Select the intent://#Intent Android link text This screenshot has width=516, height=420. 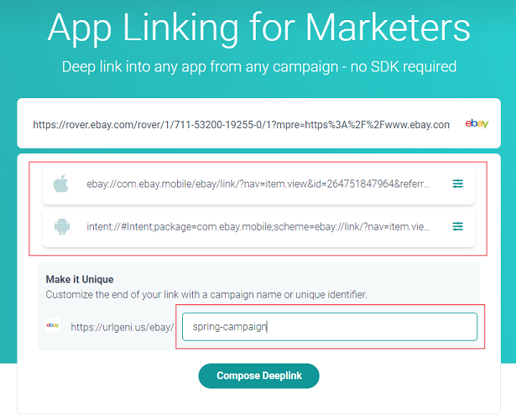(258, 226)
